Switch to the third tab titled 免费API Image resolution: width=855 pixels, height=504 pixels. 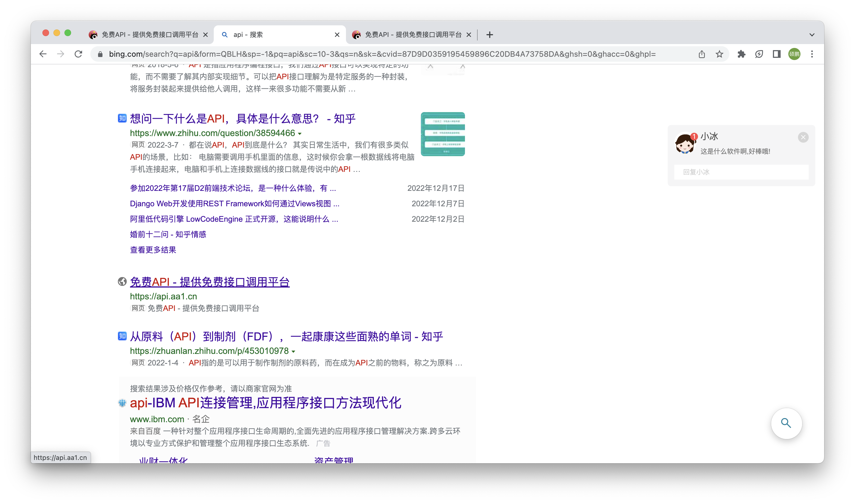(412, 35)
